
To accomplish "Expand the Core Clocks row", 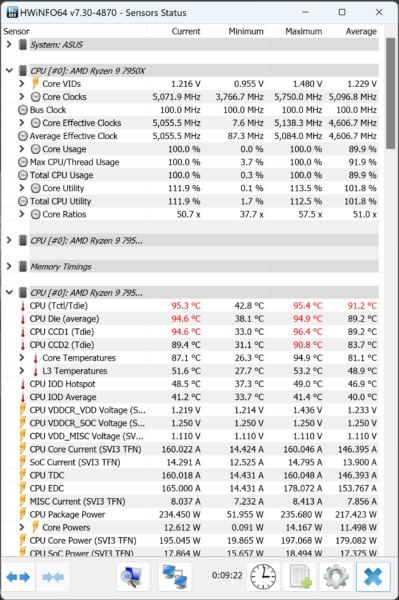I will click(x=22, y=97).
